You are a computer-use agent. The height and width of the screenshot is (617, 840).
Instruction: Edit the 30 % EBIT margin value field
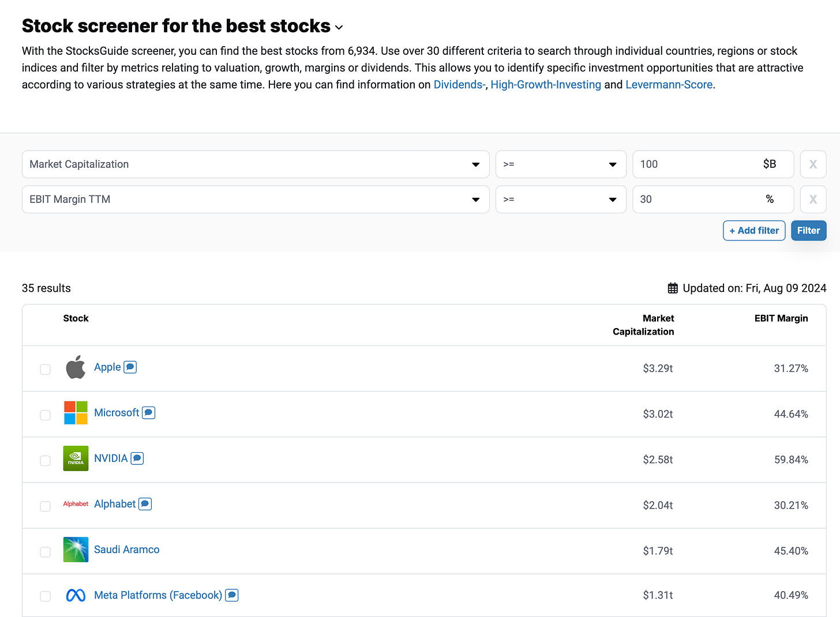tap(713, 200)
